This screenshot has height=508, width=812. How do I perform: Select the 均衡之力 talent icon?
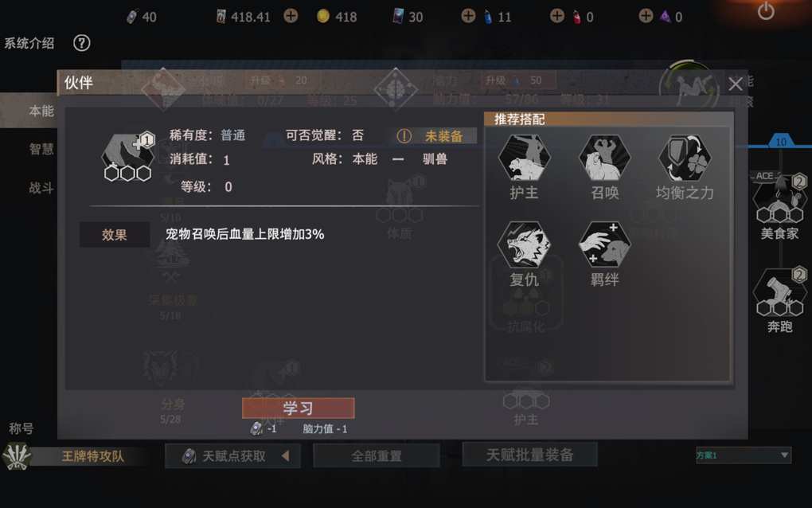tap(685, 158)
